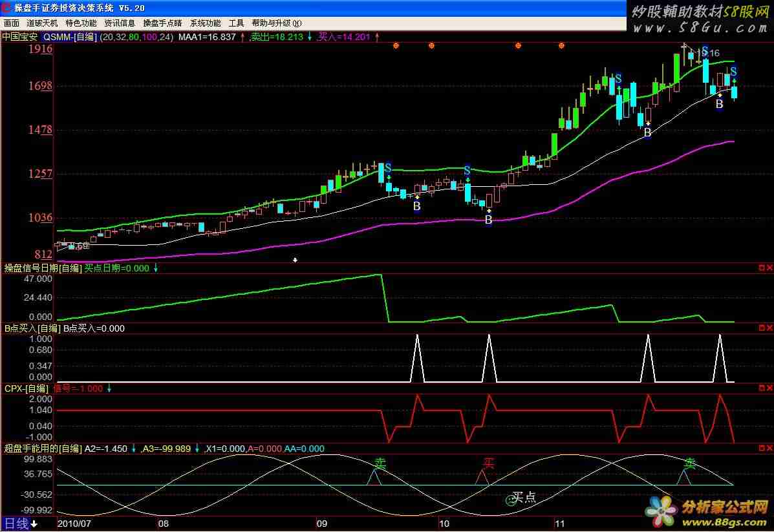Screen dimensions: 774x532
Task: Click the last green 卖 signal marker
Action: click(689, 462)
